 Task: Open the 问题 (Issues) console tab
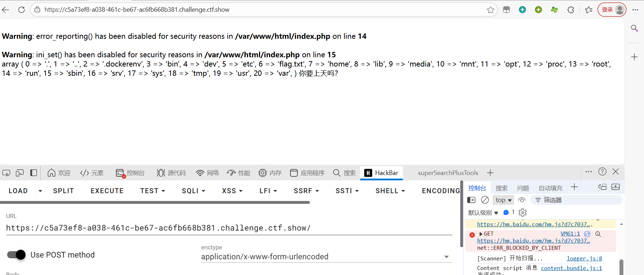(x=522, y=188)
